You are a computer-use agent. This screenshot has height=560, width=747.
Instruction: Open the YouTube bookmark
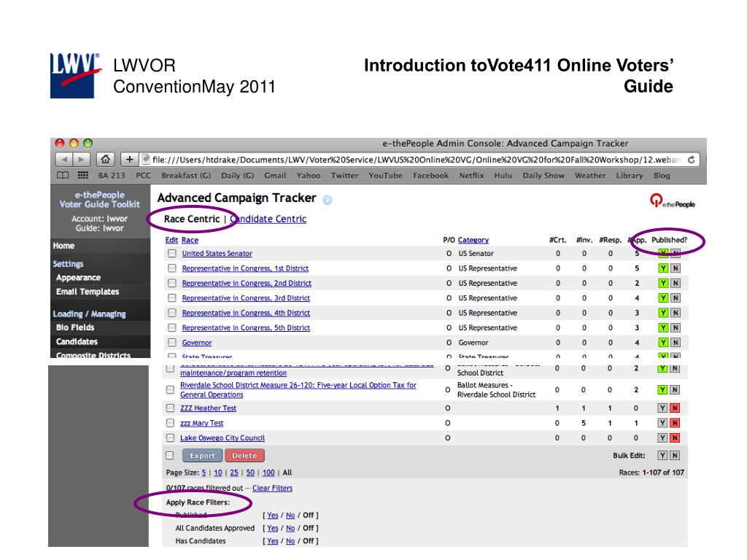pos(385,176)
